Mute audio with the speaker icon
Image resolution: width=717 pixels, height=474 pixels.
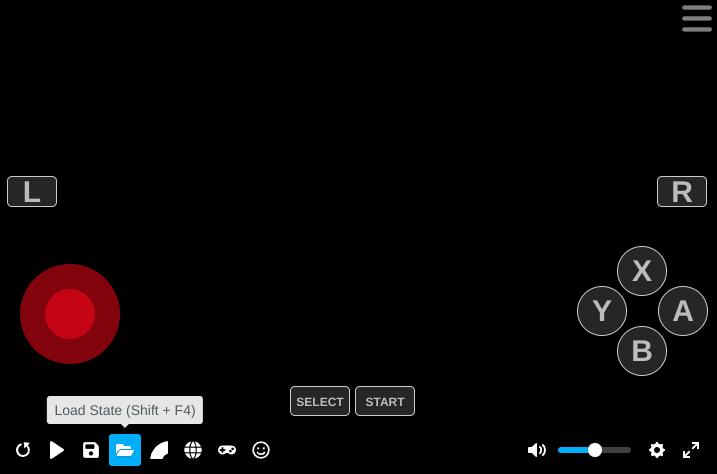[x=536, y=450]
